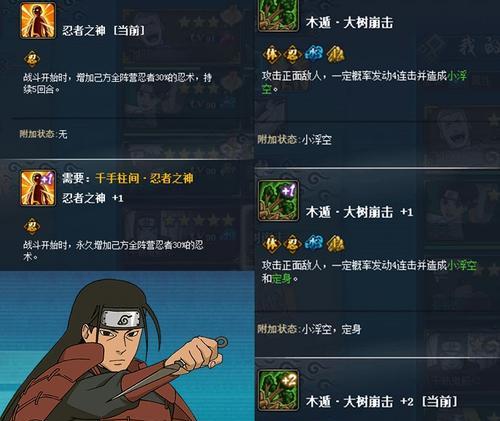The height and width of the screenshot is (421, 500).
Task: Select the 木遁·大树崩击 +1 skill icon
Action: click(x=278, y=200)
